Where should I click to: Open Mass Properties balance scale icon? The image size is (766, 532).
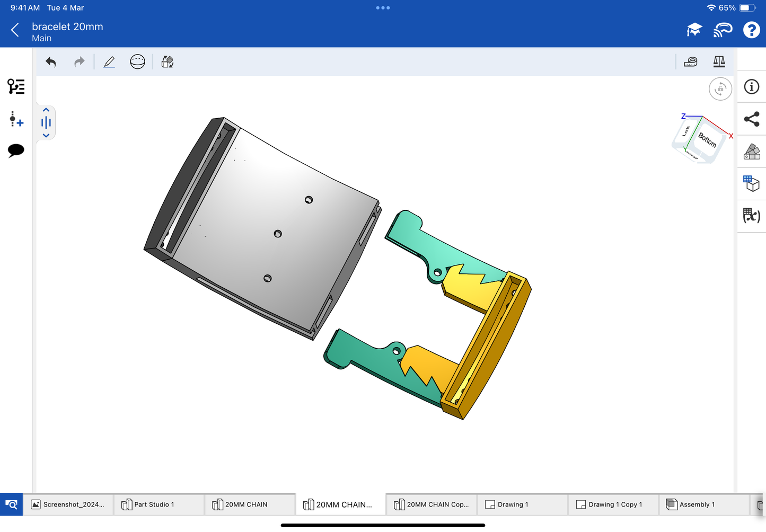719,62
